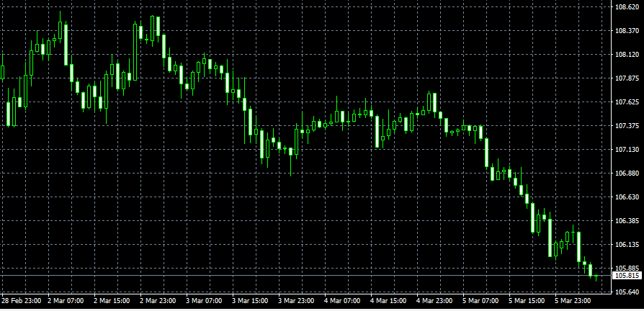
Task: Click the 4 Mar 15:00 time label
Action: coord(388,301)
